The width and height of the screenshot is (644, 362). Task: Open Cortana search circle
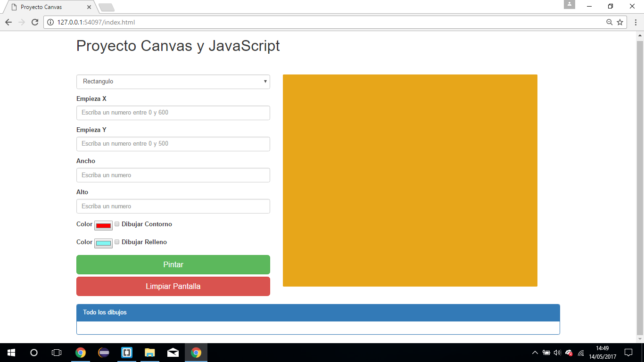[34, 353]
